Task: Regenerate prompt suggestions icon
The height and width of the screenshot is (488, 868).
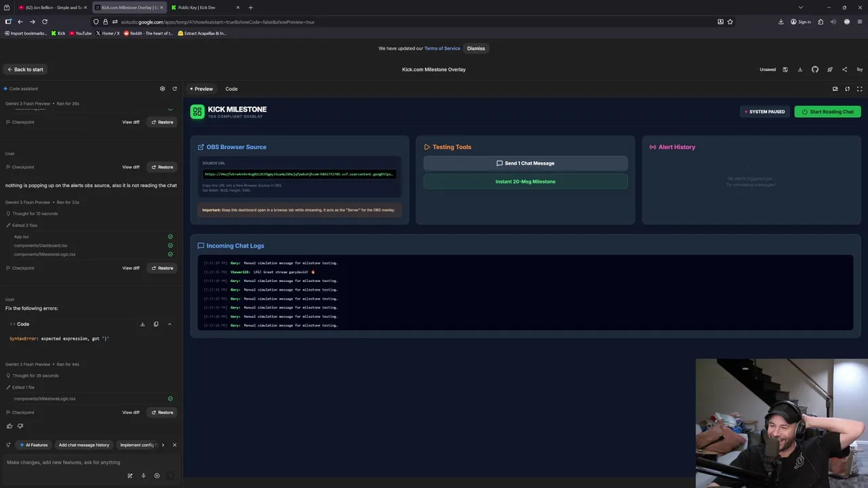Action: point(8,445)
